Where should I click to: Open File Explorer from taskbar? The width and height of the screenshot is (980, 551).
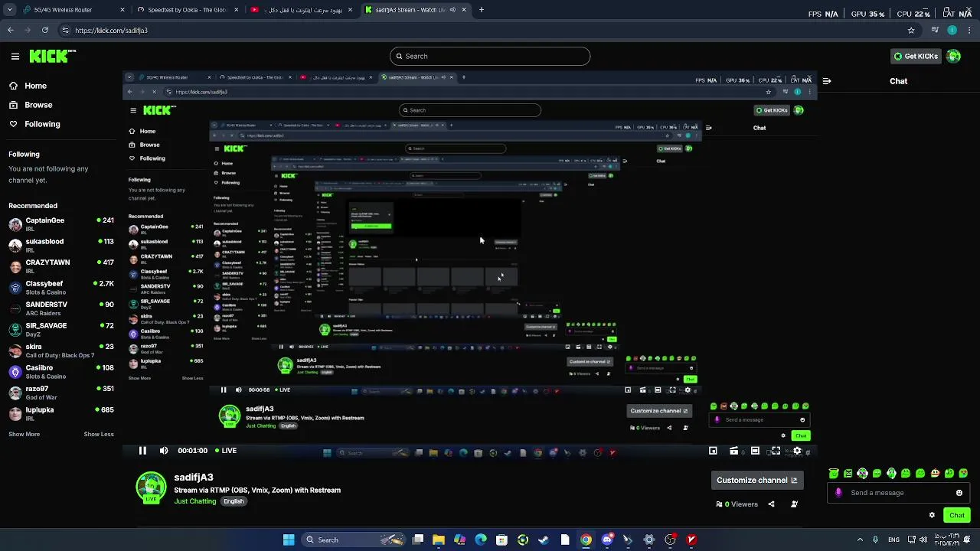point(439,540)
